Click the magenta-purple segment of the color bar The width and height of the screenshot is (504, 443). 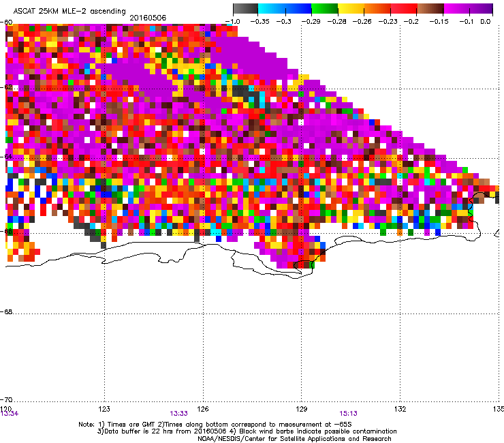pyautogui.click(x=469, y=9)
